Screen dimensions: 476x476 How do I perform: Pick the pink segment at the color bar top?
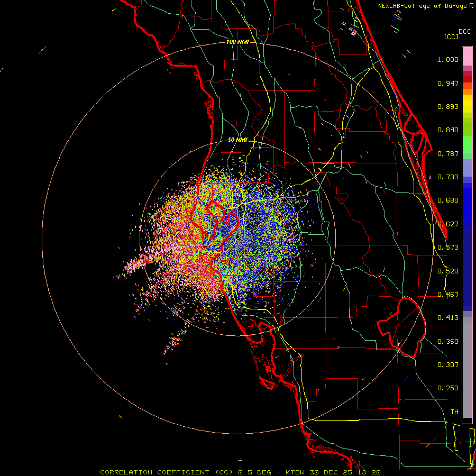point(467,56)
